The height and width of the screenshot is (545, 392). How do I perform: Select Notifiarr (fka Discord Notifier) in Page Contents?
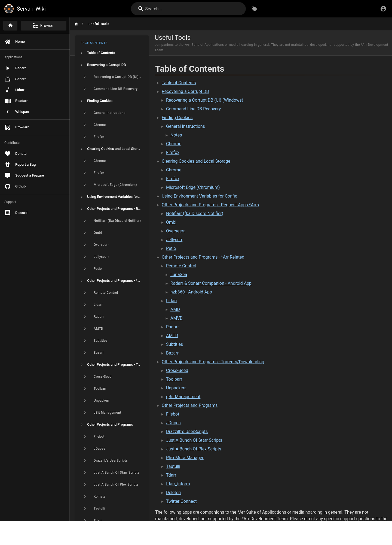point(112,221)
